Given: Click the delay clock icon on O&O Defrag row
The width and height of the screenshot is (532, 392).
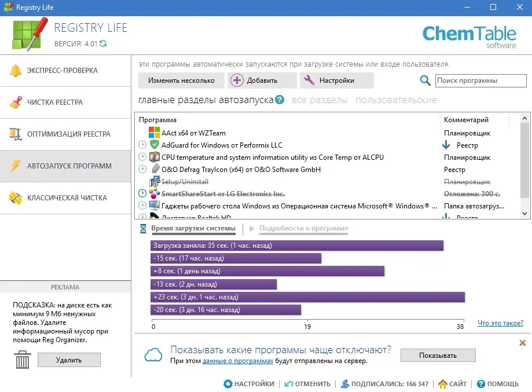Looking at the screenshot, I should pos(142,168).
